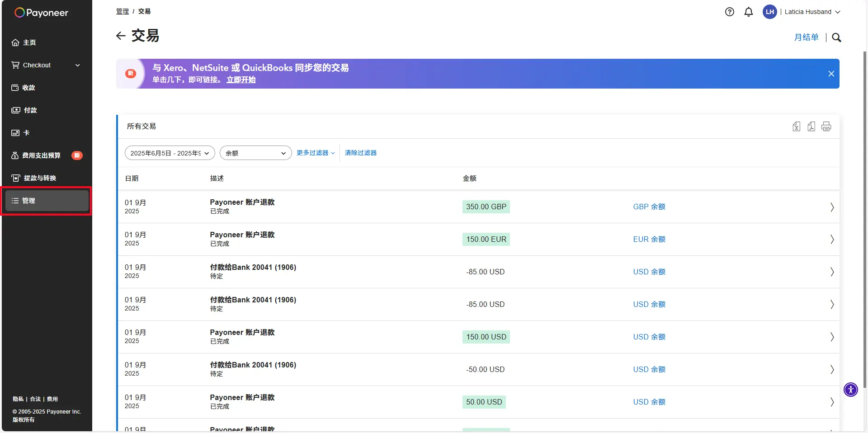Click the print icon

pos(826,127)
